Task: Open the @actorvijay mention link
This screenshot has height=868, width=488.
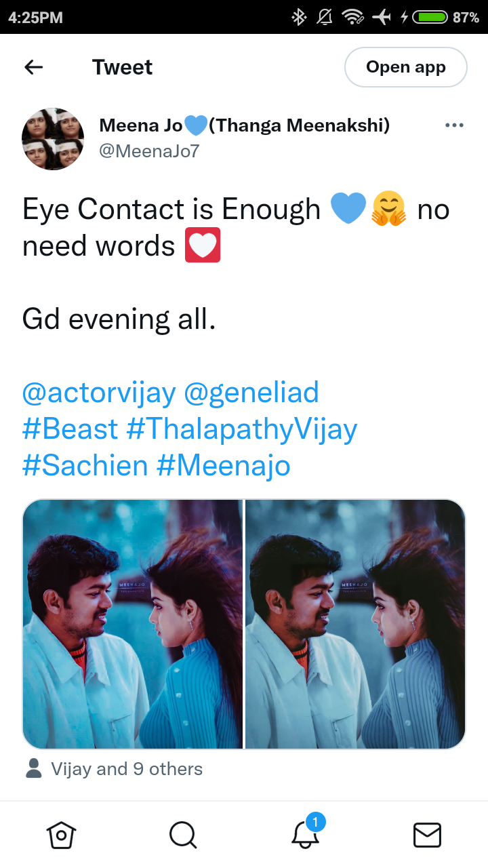Action: [99, 393]
